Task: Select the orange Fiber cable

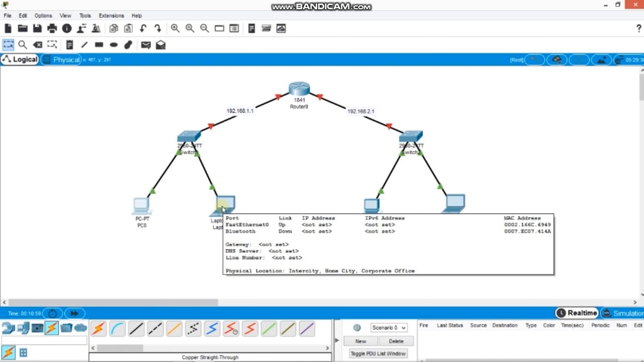Action: tap(174, 329)
